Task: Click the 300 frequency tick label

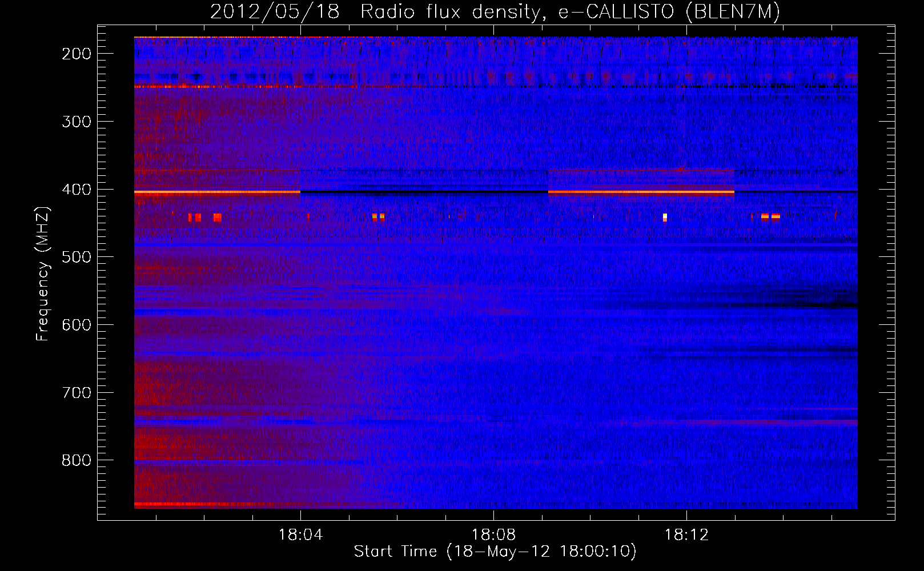Action: click(x=76, y=122)
